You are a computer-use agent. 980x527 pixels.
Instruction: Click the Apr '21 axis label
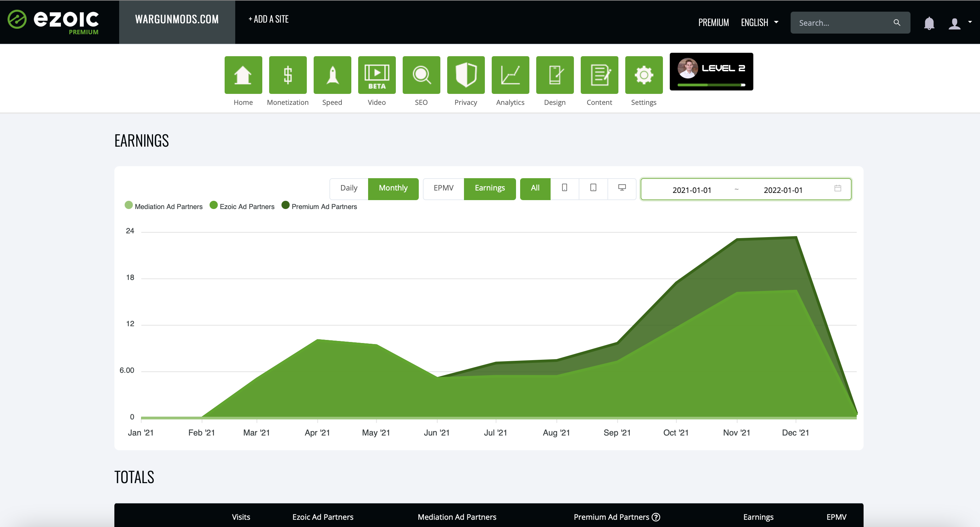coord(317,432)
